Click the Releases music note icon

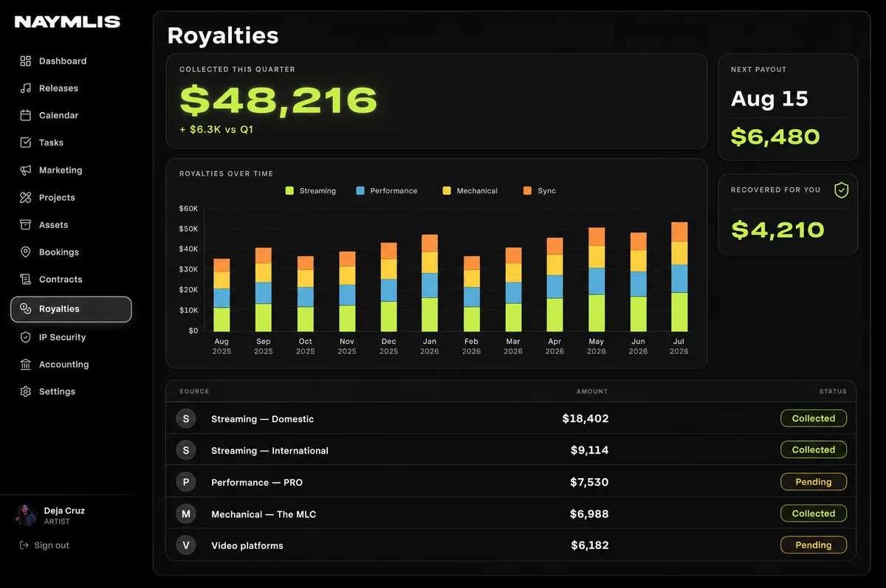click(x=26, y=89)
